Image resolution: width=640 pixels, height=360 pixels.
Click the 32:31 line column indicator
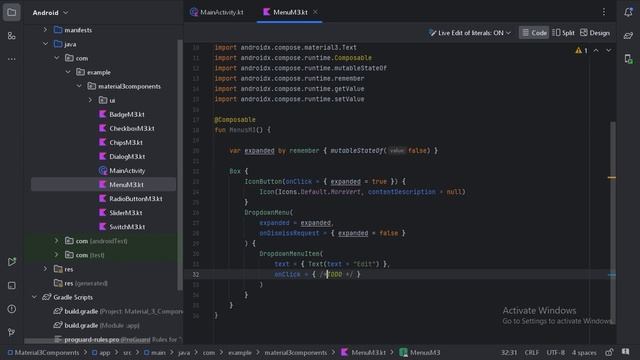point(509,352)
